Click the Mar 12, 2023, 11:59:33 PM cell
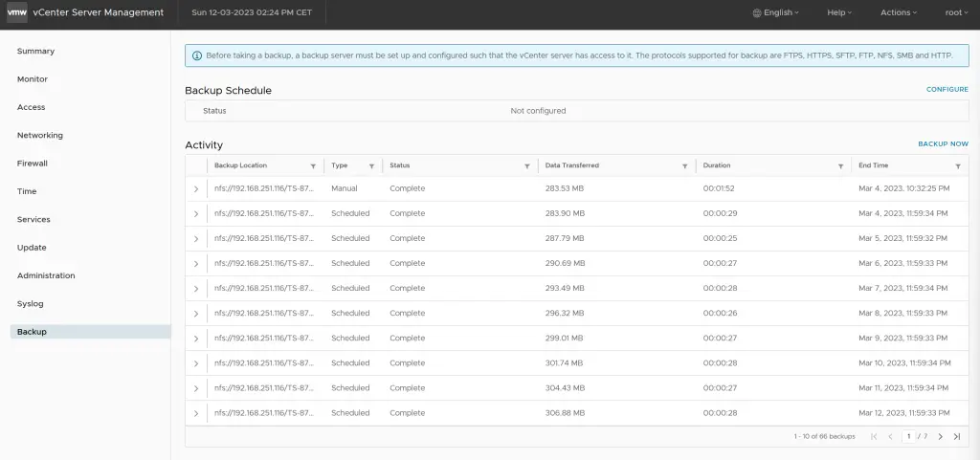The height and width of the screenshot is (460, 980). point(904,413)
